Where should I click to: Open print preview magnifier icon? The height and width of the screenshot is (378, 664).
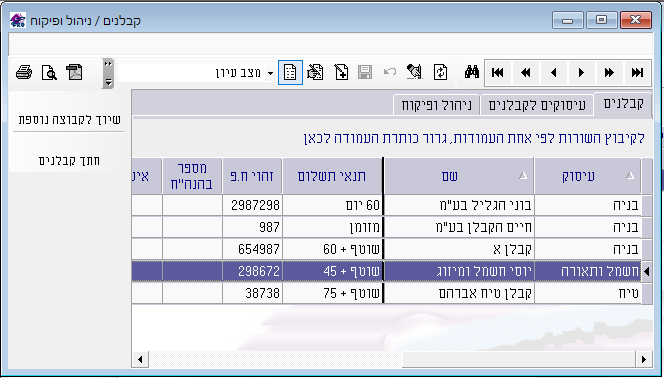(49, 72)
